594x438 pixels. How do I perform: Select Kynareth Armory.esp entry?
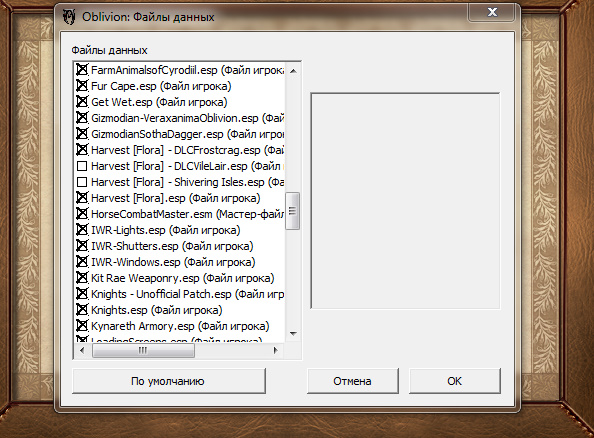[x=180, y=326]
